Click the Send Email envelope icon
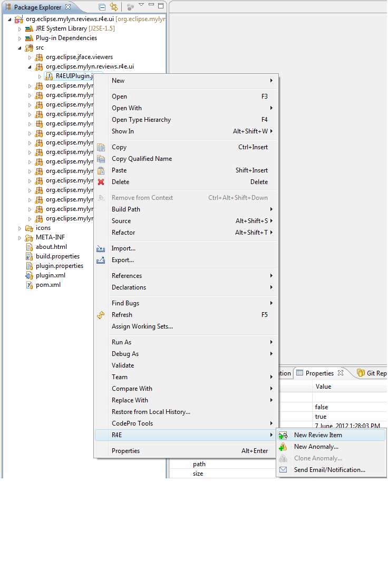This screenshot has height=588, width=388. [x=283, y=470]
